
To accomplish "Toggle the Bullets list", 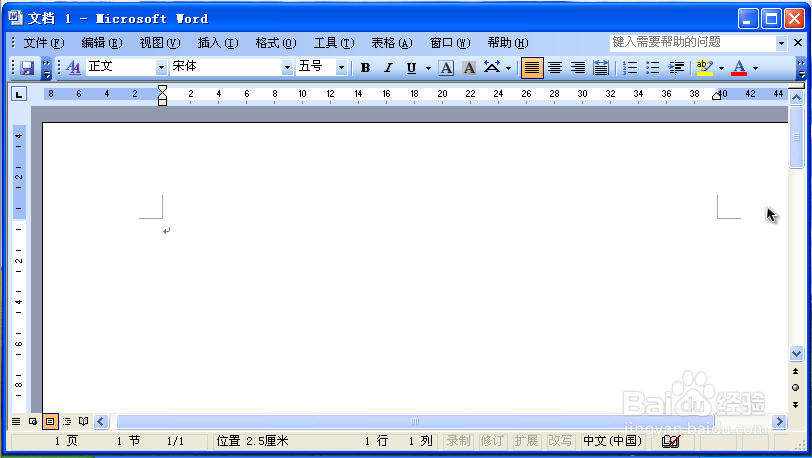I will pos(652,67).
